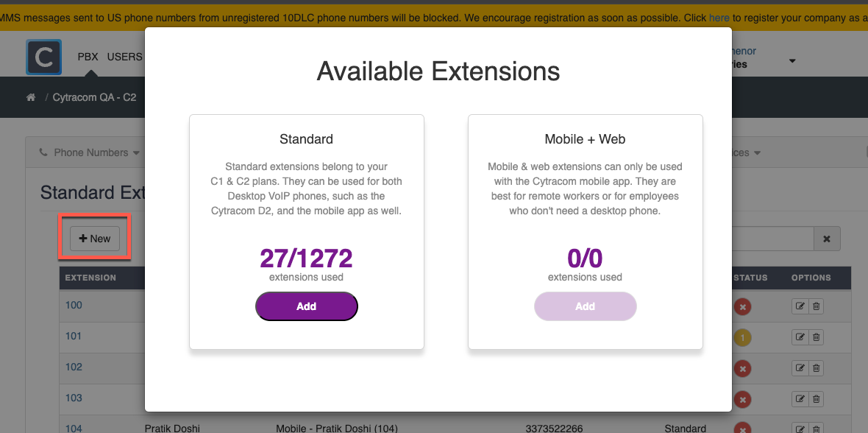This screenshot has height=433, width=868.
Task: Click the Cytracom QA - C2 breadcrumb
Action: pyautogui.click(x=94, y=97)
